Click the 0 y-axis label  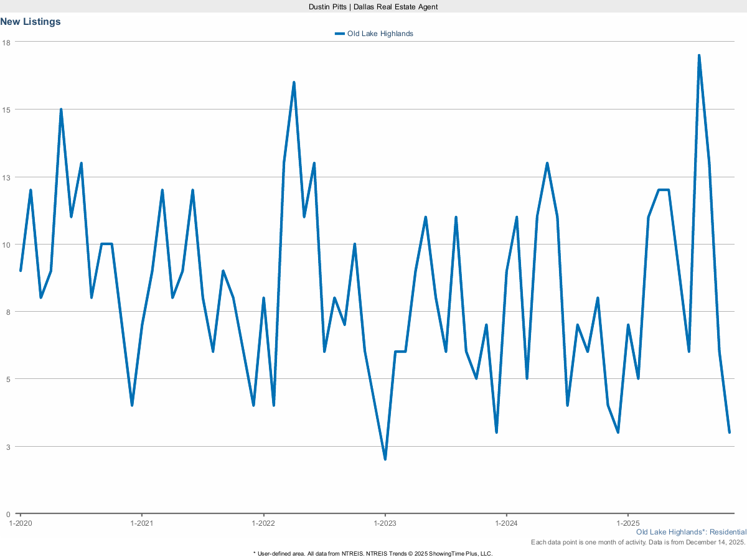click(x=8, y=514)
